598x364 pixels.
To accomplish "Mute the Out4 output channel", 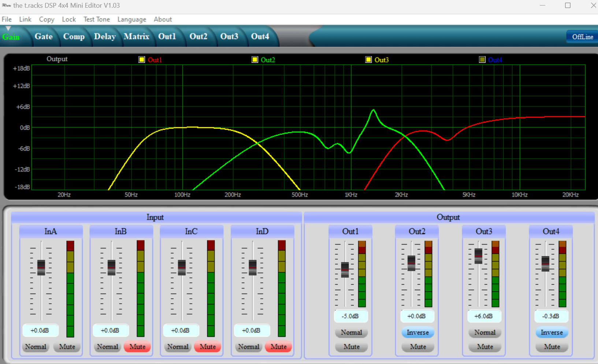I will 552,347.
